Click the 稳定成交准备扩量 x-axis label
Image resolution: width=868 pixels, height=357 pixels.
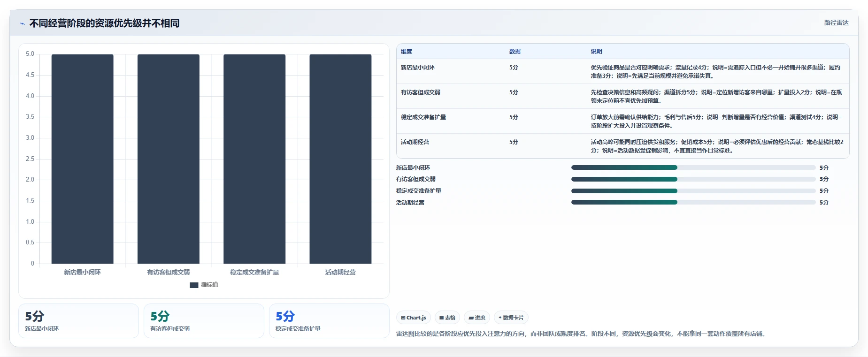254,272
